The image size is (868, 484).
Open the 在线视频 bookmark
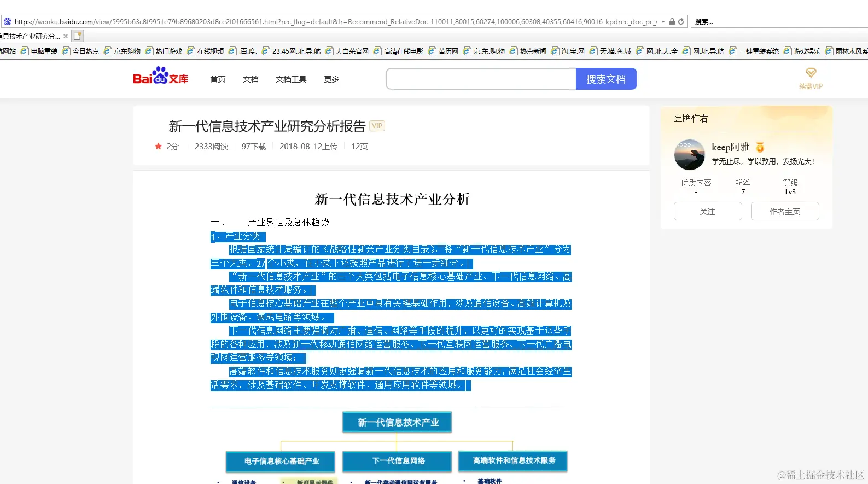point(205,51)
